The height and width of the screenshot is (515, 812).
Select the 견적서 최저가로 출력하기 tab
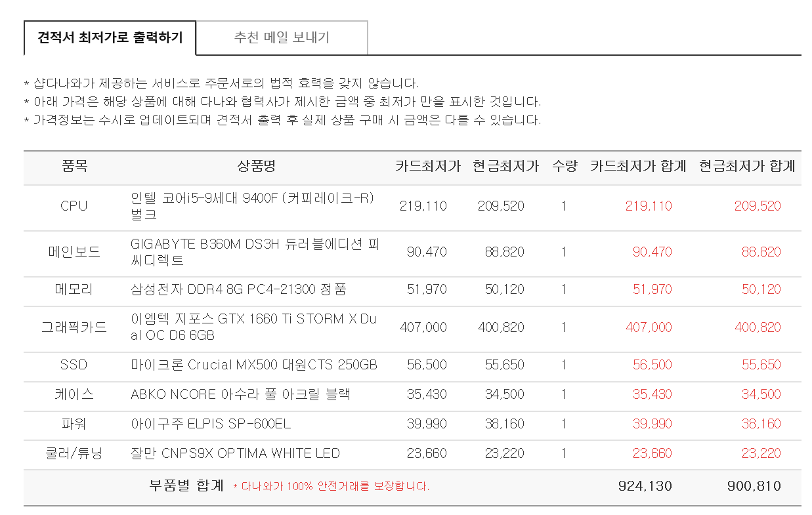coord(110,37)
